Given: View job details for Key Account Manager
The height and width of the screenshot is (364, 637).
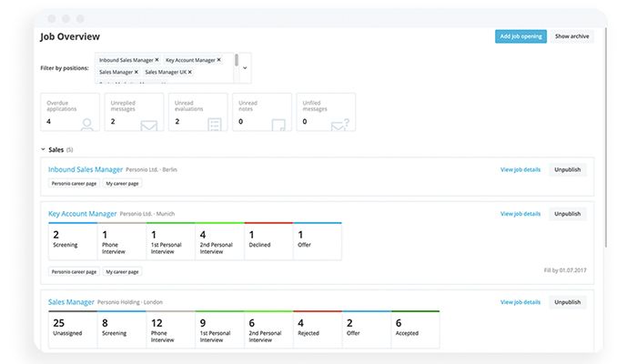Looking at the screenshot, I should tap(520, 214).
